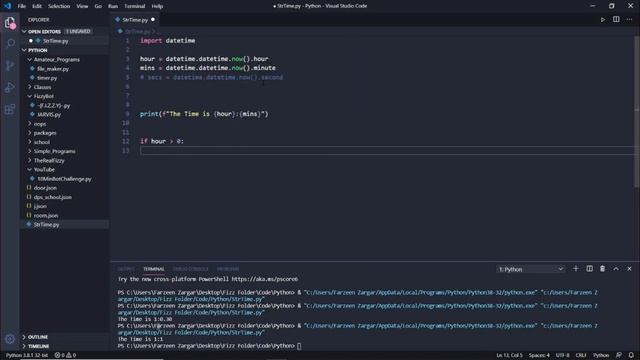The image size is (640, 360).
Task: Open the File menu
Action: coord(22,6)
